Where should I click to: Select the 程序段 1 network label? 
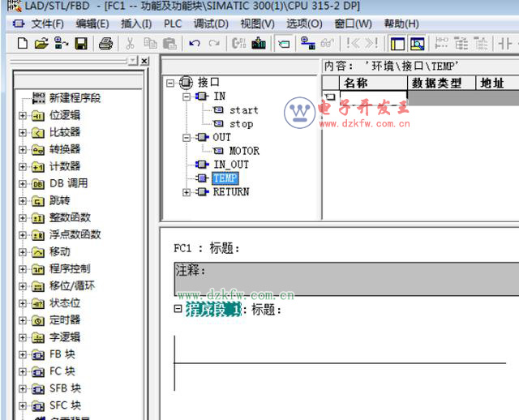pos(213,310)
